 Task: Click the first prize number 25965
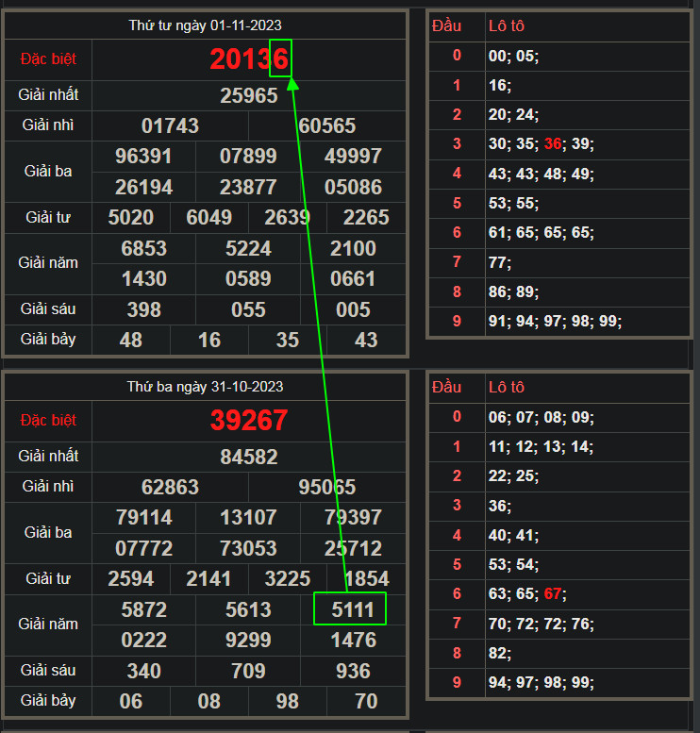point(249,95)
